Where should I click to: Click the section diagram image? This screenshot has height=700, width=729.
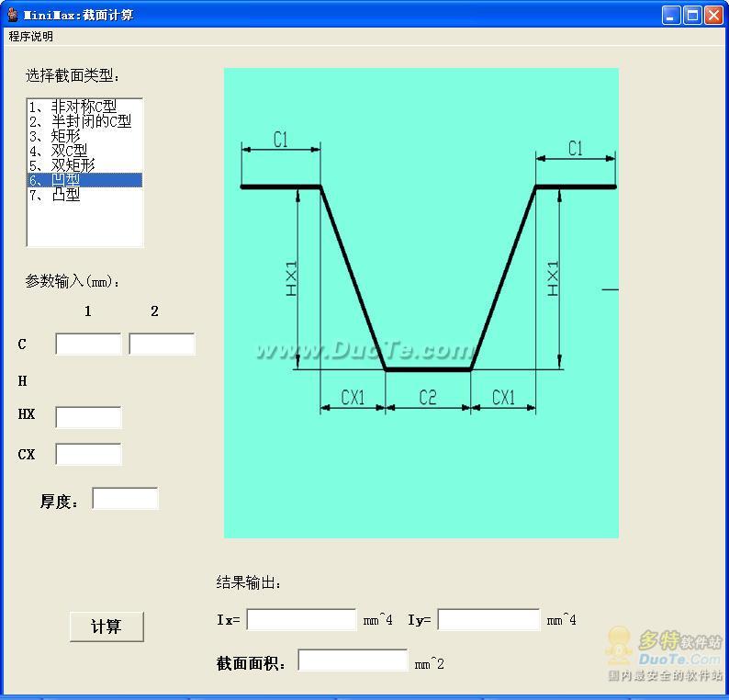tap(421, 303)
